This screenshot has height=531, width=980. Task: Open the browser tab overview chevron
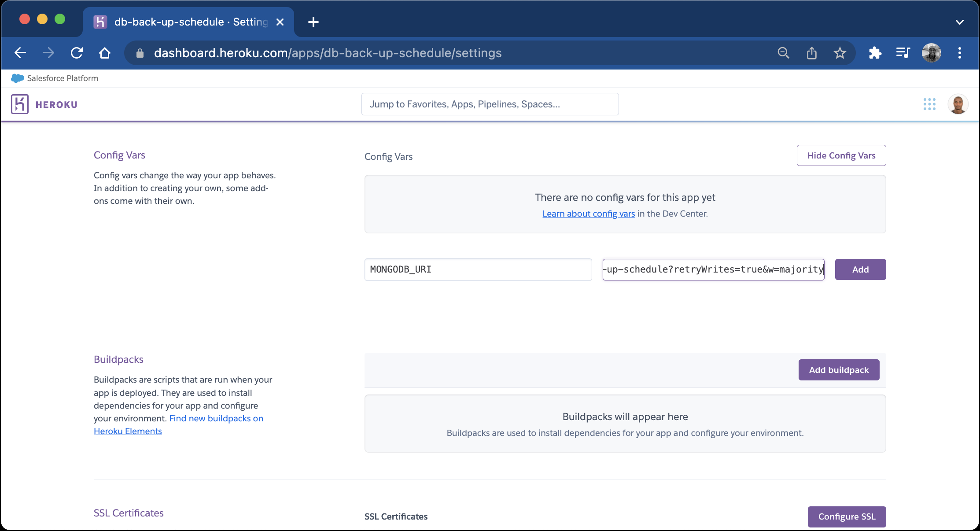coord(960,22)
